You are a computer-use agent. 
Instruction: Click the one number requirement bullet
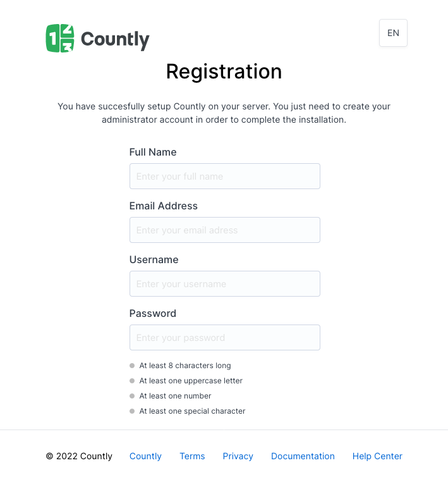click(133, 396)
